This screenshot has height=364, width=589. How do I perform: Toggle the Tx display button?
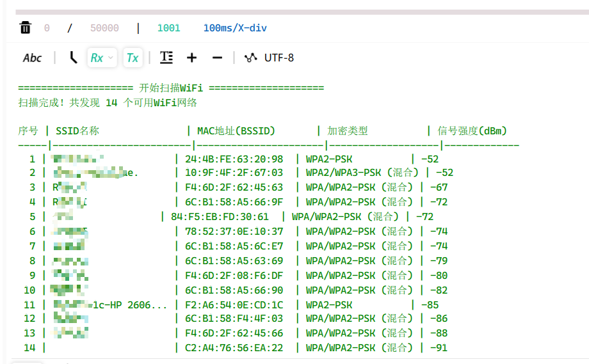(132, 58)
